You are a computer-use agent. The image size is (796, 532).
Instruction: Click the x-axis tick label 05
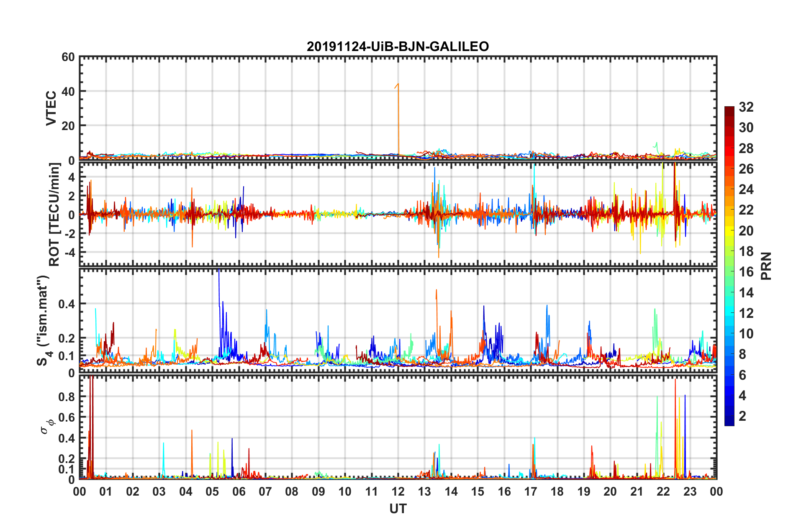tap(212, 491)
